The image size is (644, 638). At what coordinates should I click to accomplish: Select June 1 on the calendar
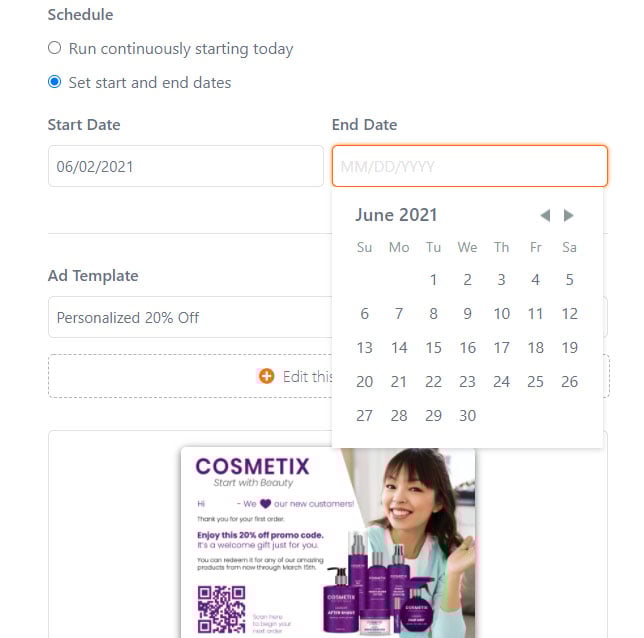tap(433, 280)
